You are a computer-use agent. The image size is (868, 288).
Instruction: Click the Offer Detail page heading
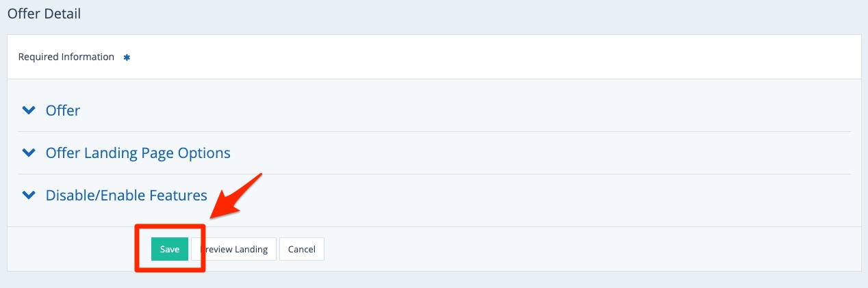(x=44, y=14)
